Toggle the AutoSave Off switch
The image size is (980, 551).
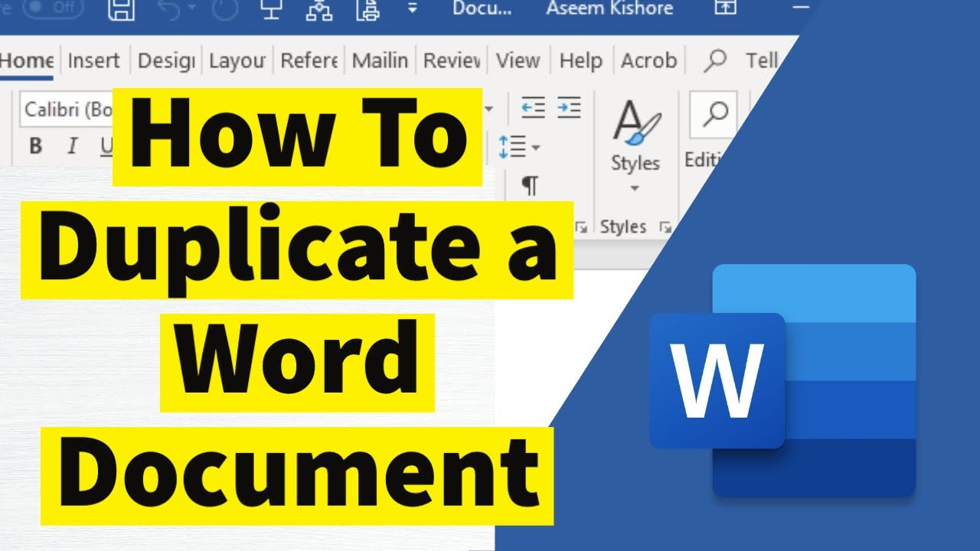54,8
